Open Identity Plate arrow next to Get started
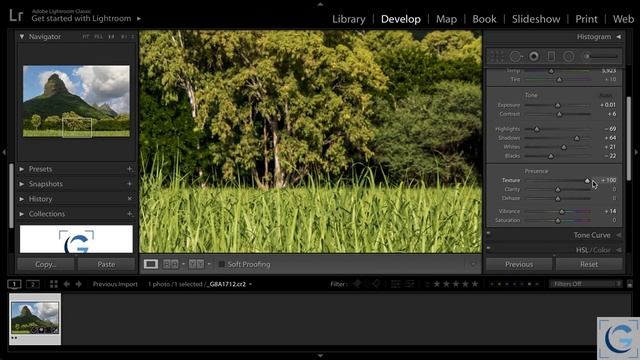The height and width of the screenshot is (360, 640). (139, 18)
